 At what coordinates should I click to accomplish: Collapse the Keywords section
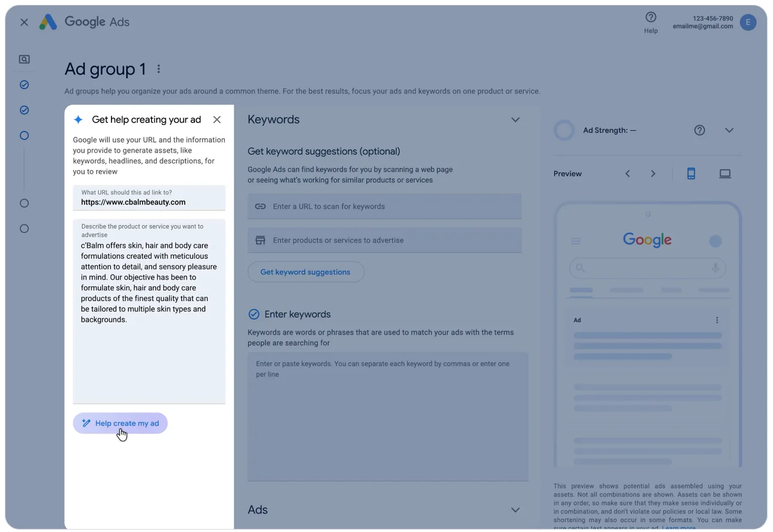(515, 119)
